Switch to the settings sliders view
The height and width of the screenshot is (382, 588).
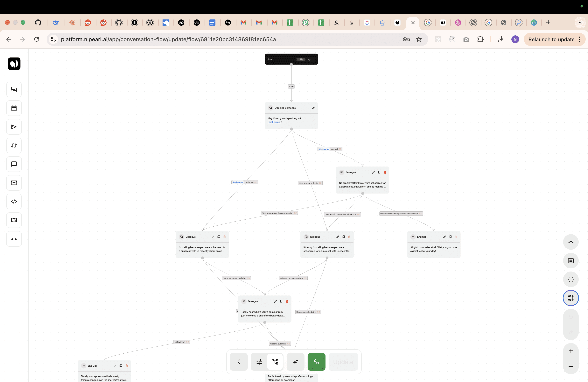[x=259, y=362]
